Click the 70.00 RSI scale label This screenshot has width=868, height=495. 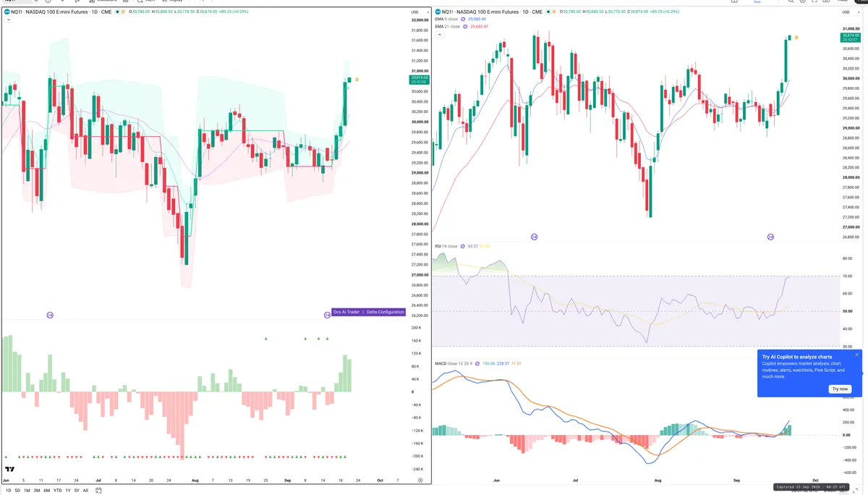[848, 276]
